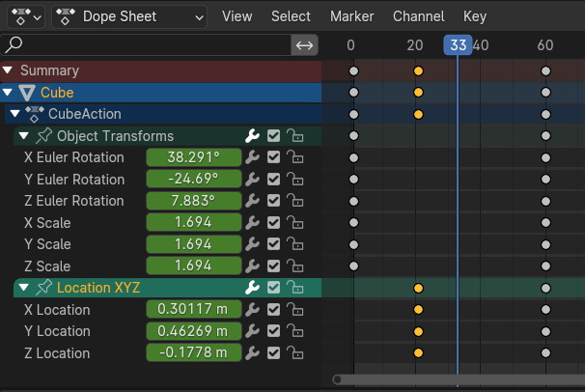Open the Key menu
585x392 pixels.
click(x=475, y=16)
